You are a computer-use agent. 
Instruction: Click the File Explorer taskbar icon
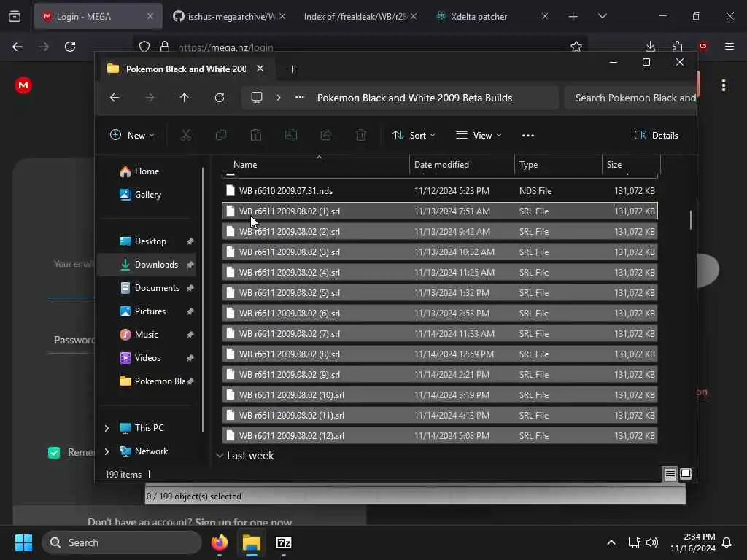coord(252,542)
